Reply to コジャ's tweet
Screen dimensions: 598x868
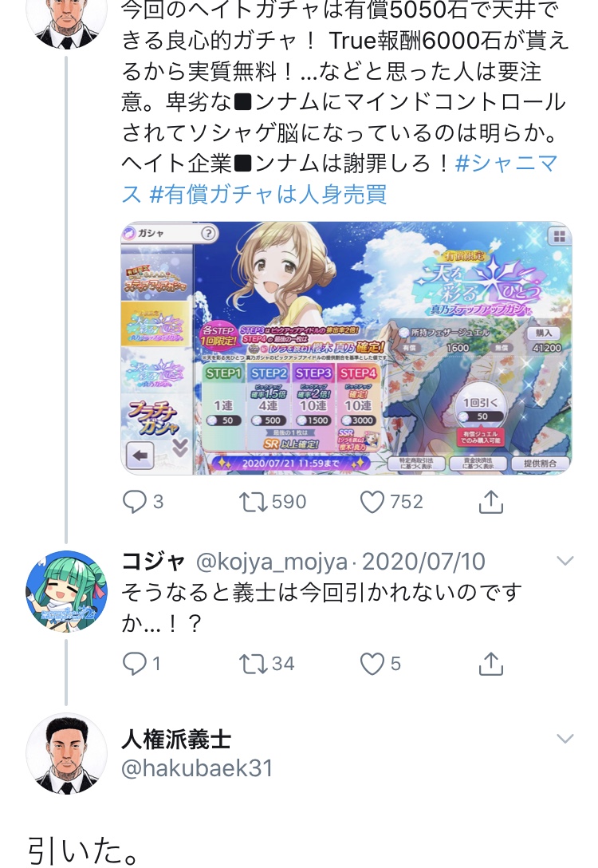pos(135,663)
